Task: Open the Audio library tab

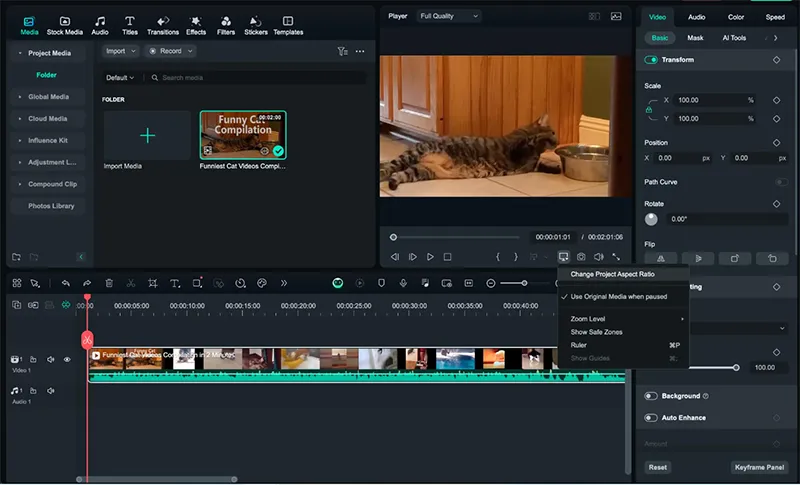Action: tap(100, 25)
